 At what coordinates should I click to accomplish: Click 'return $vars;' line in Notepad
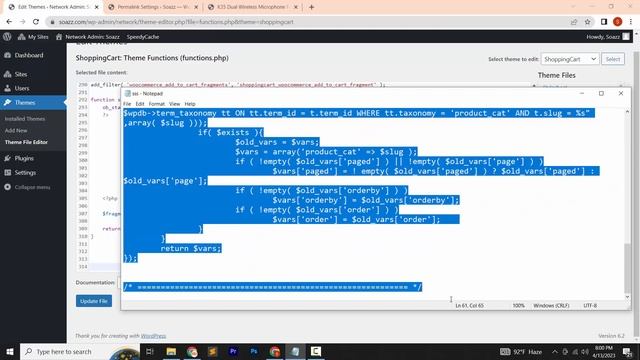point(191,248)
